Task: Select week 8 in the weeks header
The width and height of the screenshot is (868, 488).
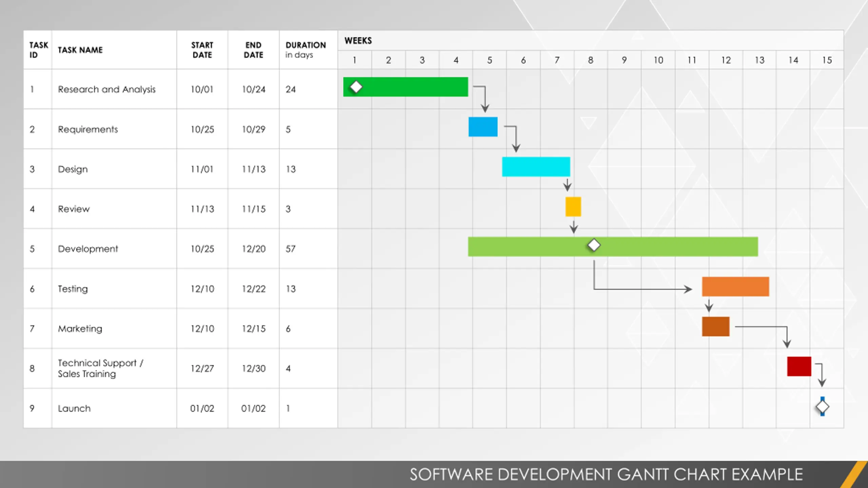Action: (591, 60)
